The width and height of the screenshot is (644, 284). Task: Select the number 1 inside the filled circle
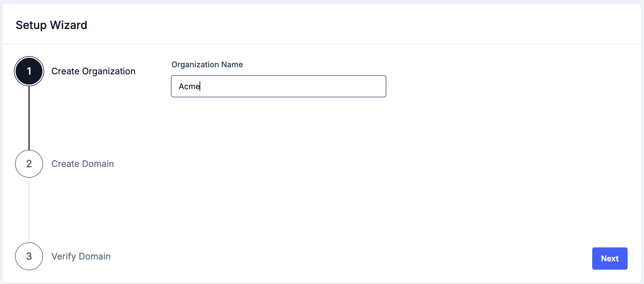(x=29, y=71)
